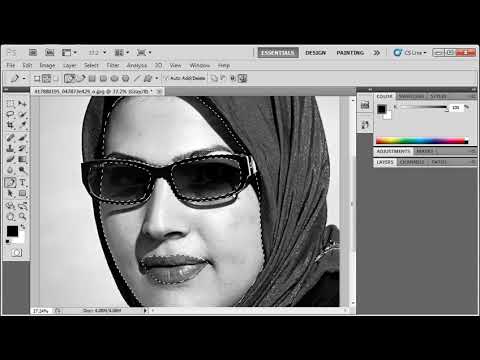Select the Rectangle shape tool

(x=22, y=193)
